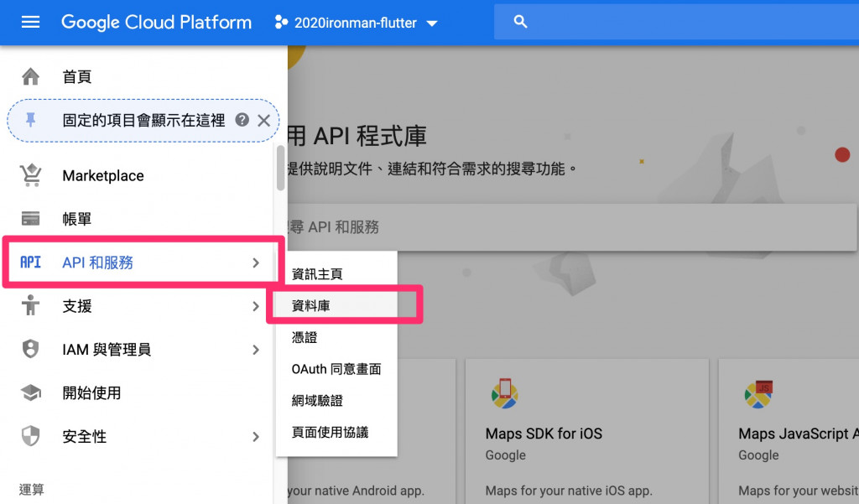Click the IAM shield icon
Viewport: 859px width, 504px height.
(x=31, y=349)
